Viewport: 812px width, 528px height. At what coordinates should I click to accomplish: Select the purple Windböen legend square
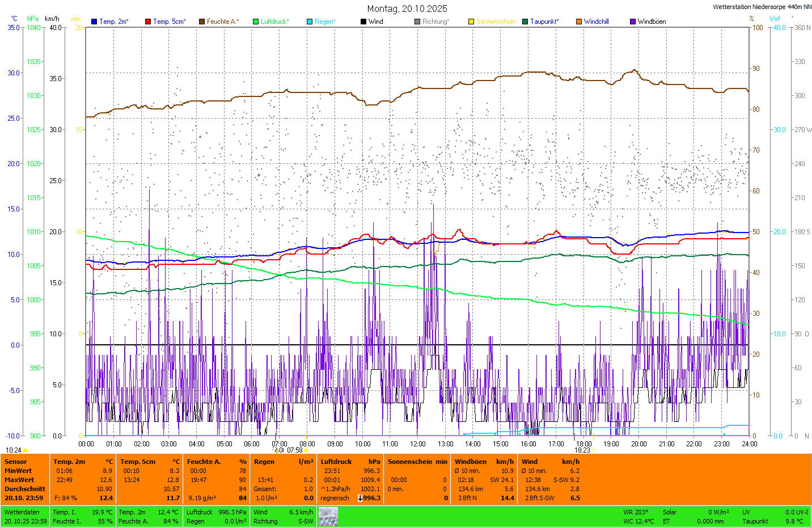[x=633, y=22]
